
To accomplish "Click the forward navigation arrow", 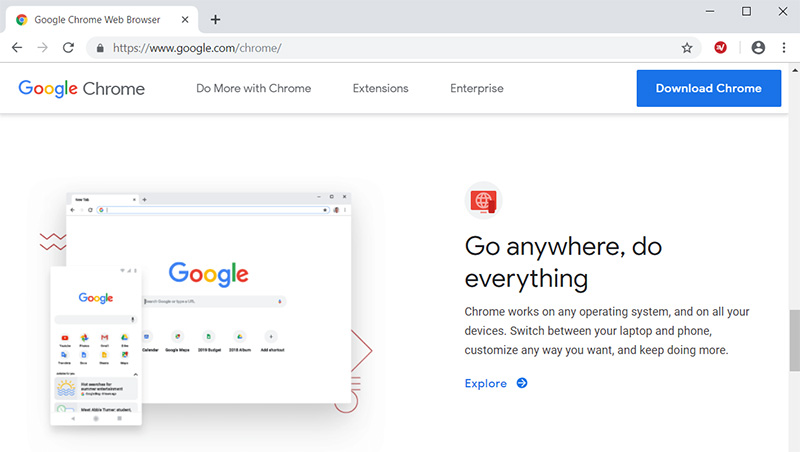I will pyautogui.click(x=43, y=48).
